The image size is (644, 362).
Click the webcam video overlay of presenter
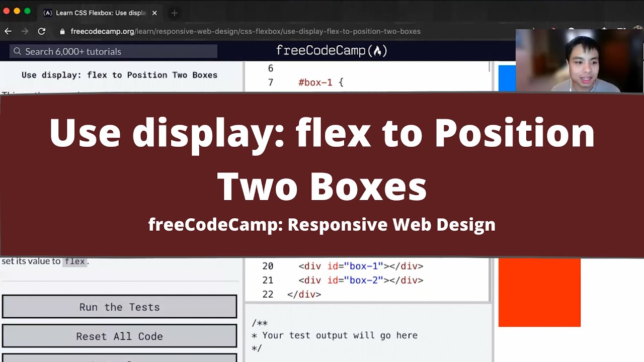[x=580, y=61]
